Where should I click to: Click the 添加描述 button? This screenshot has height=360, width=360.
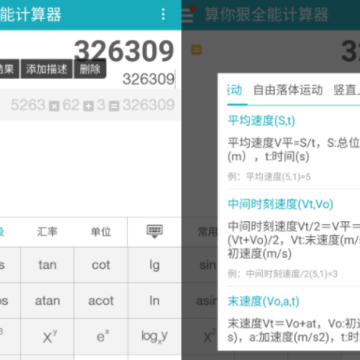coord(47,69)
